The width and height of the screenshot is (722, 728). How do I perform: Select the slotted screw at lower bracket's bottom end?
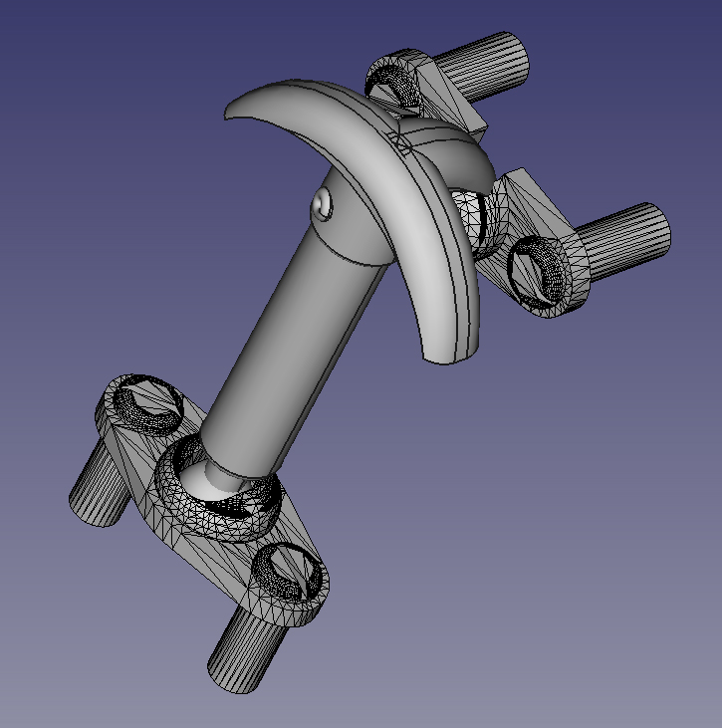[x=287, y=572]
